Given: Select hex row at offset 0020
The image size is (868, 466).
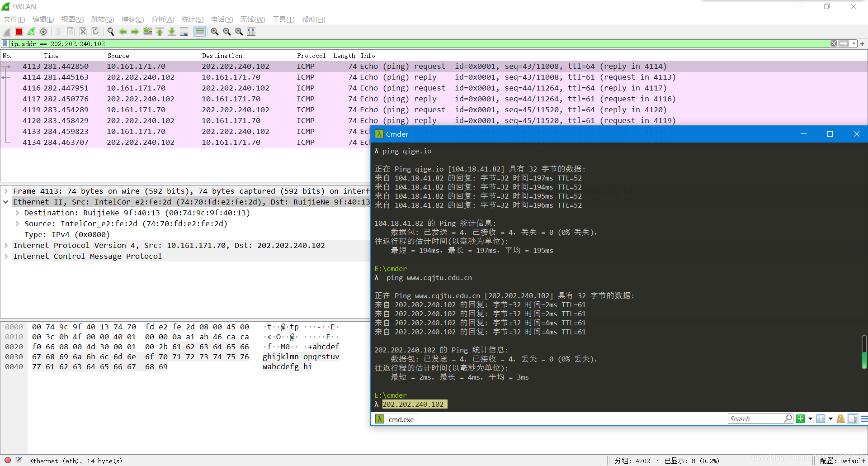Looking at the screenshot, I should click(x=172, y=347).
